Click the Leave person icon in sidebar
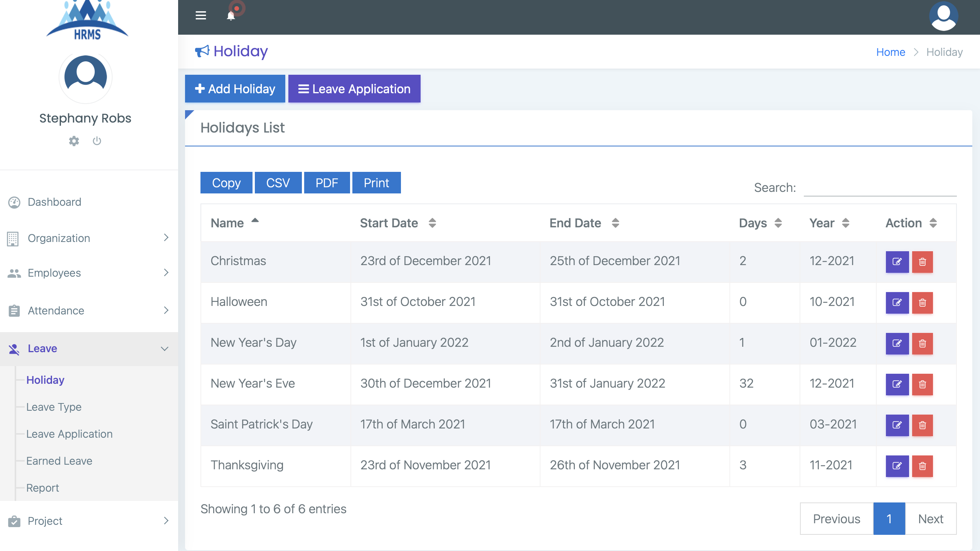 (14, 349)
